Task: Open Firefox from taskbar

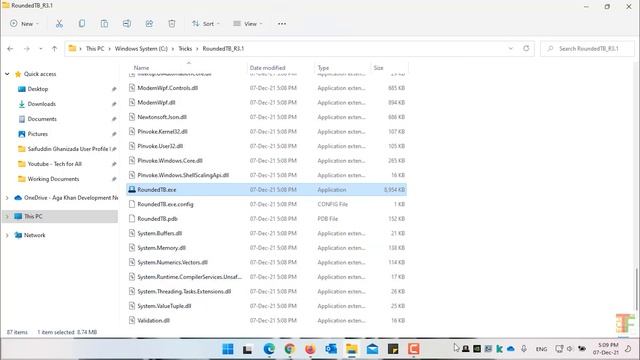Action: tap(310, 349)
